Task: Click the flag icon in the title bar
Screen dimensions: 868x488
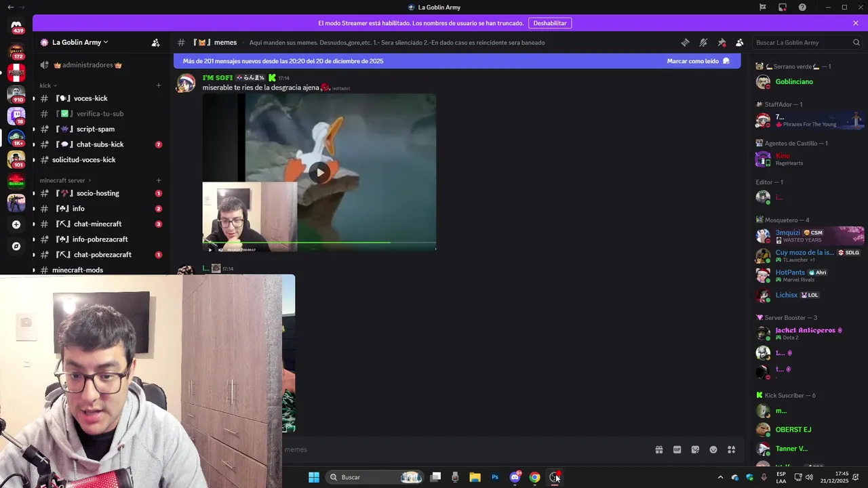Action: (762, 7)
